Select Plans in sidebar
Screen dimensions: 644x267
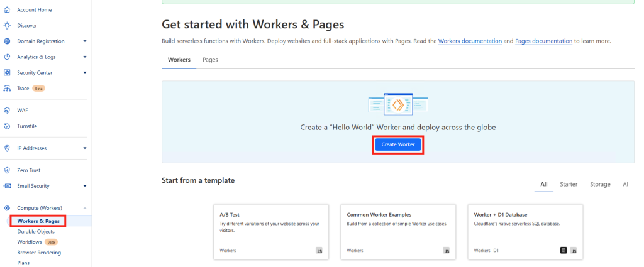pos(23,263)
